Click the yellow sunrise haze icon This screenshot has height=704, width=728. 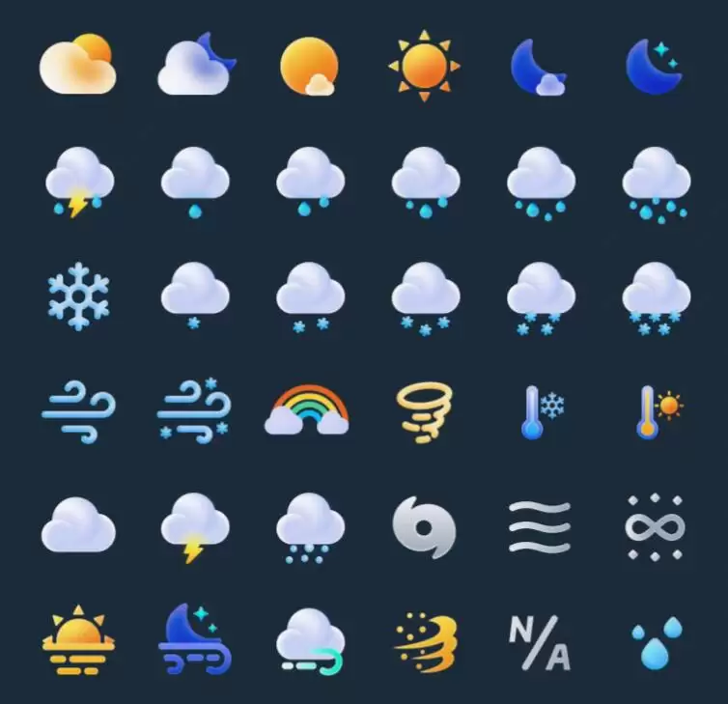coord(78,640)
